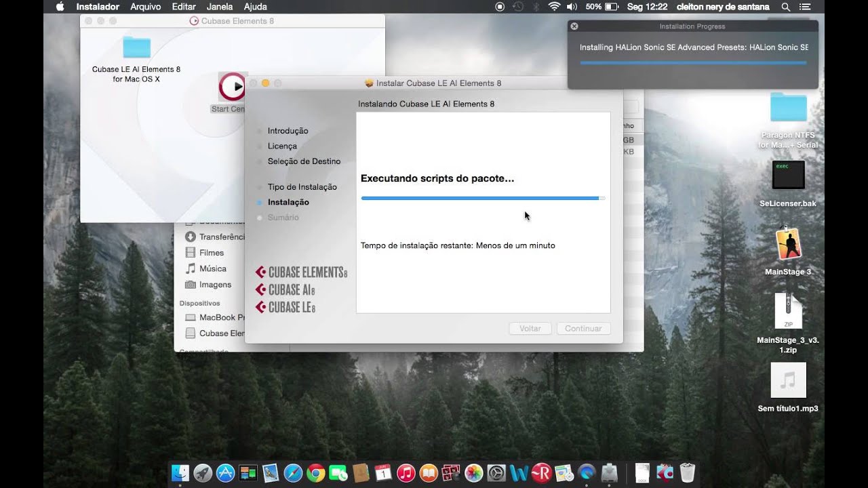
Task: Select Música in Finder sidebar
Action: (206, 268)
